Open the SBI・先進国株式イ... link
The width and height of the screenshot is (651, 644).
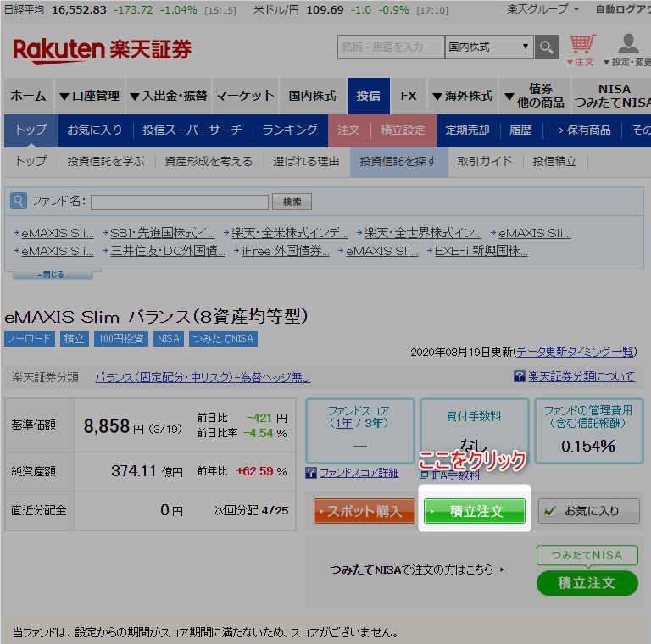point(163,233)
